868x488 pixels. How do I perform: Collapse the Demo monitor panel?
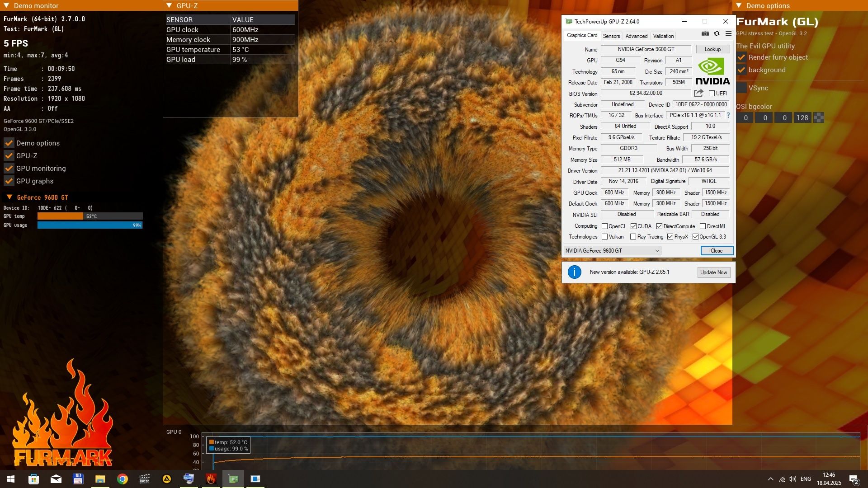point(5,6)
